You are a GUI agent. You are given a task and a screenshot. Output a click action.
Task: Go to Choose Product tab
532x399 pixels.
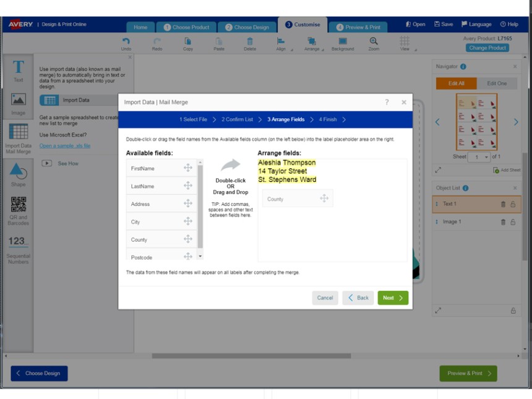[186, 27]
